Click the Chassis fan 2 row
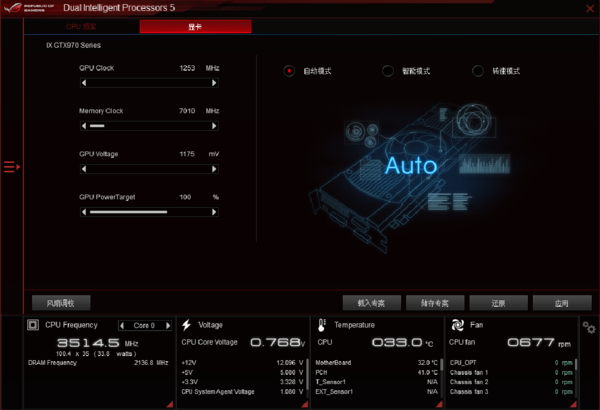 point(511,382)
